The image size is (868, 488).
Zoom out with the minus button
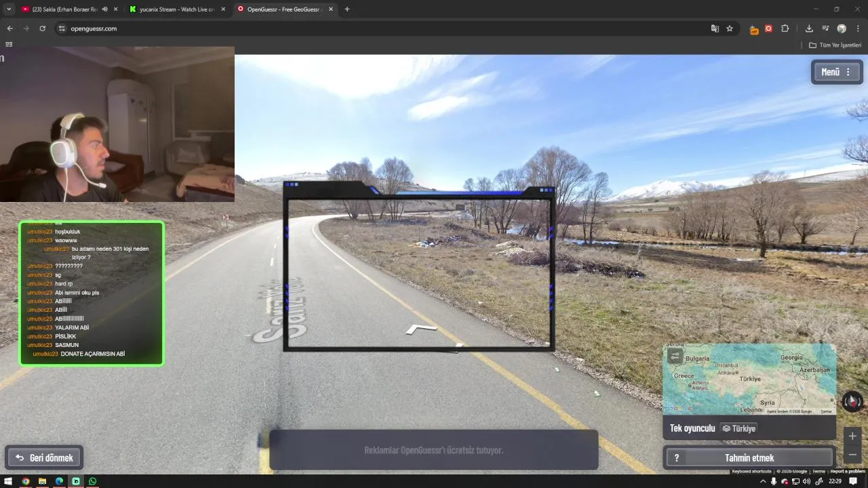(x=852, y=455)
